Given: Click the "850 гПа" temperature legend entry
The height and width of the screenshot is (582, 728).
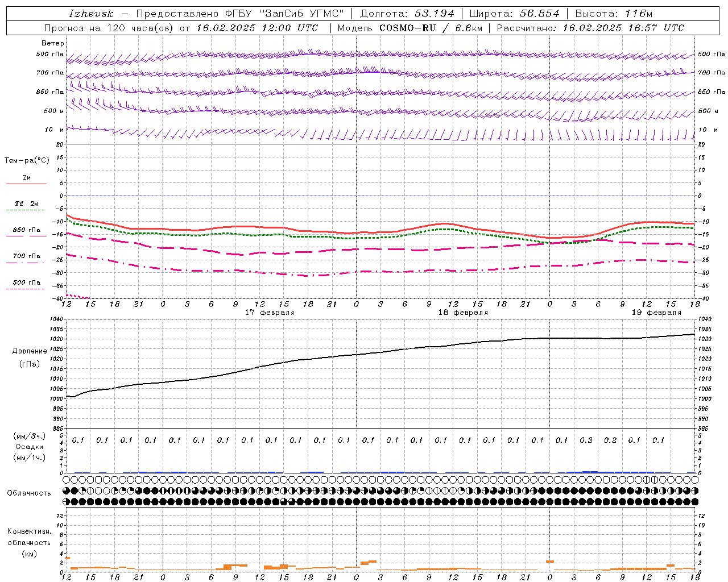Looking at the screenshot, I should (x=27, y=230).
